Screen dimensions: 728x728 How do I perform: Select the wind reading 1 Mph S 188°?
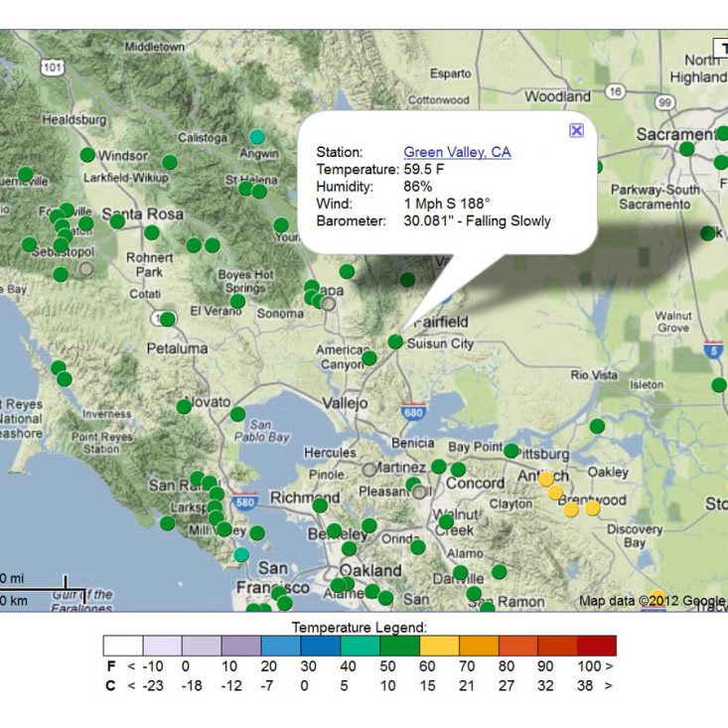[447, 204]
